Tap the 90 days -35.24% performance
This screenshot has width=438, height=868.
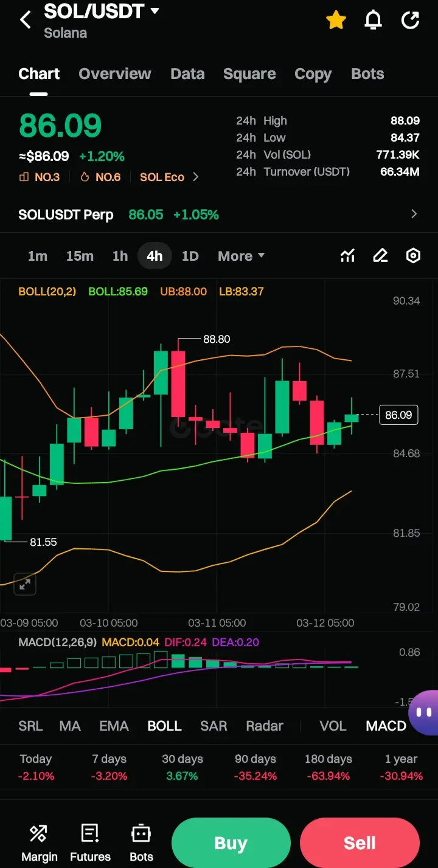coord(255,767)
